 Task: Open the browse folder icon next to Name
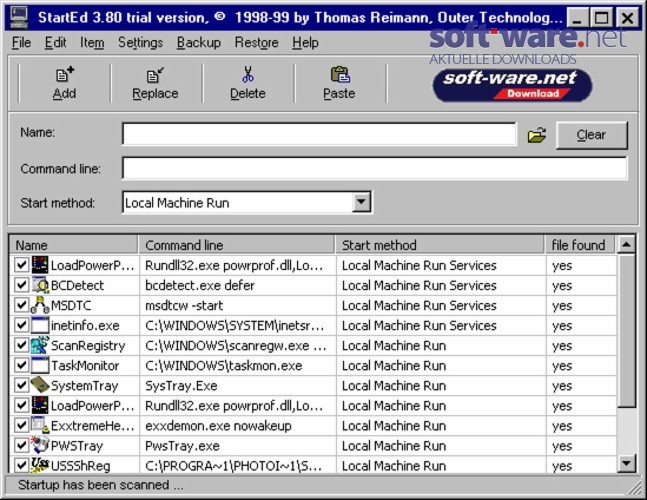pyautogui.click(x=536, y=135)
